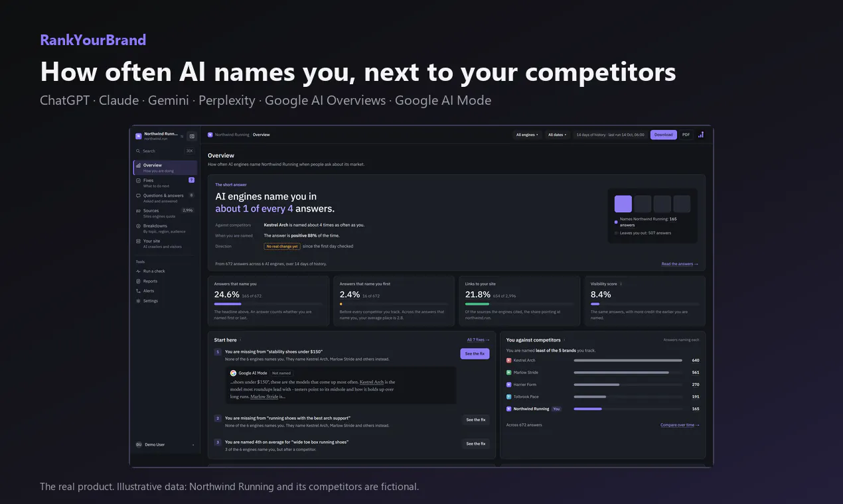843x504 pixels.
Task: Click the PDF export button
Action: [686, 135]
